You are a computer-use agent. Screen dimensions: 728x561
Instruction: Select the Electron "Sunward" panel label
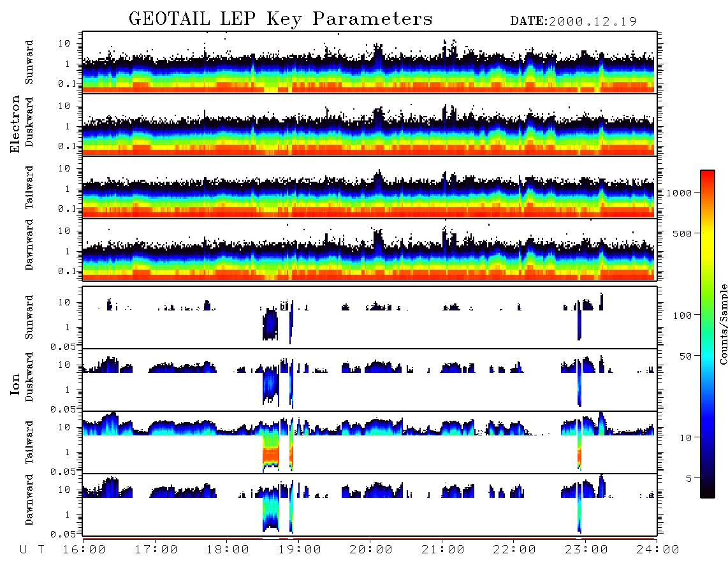click(29, 62)
